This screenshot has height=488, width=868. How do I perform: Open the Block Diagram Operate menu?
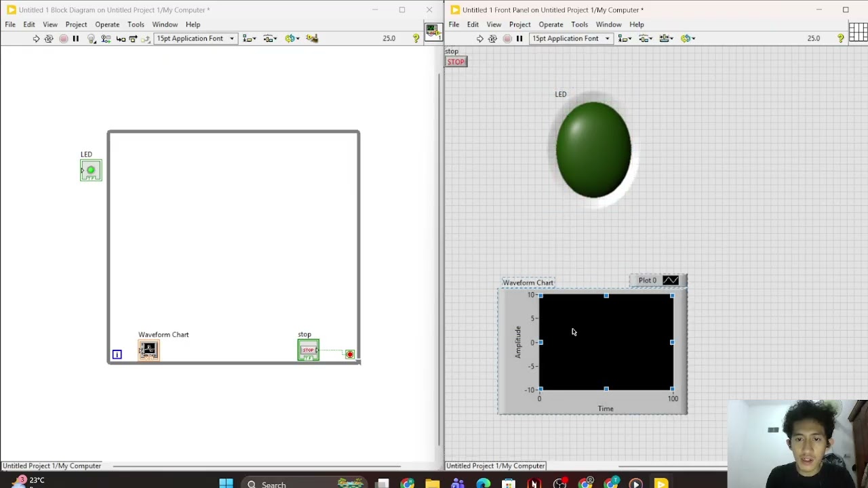pyautogui.click(x=107, y=24)
